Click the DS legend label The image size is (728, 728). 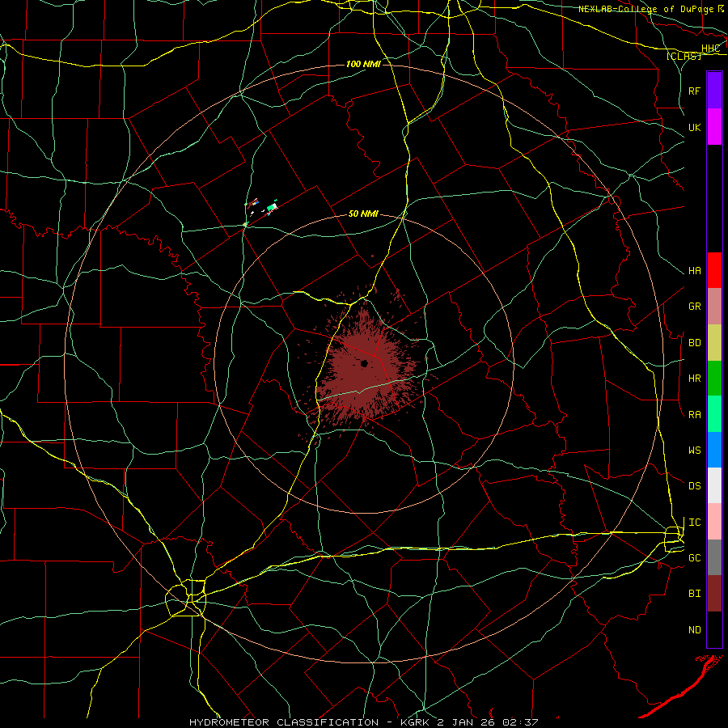point(695,486)
